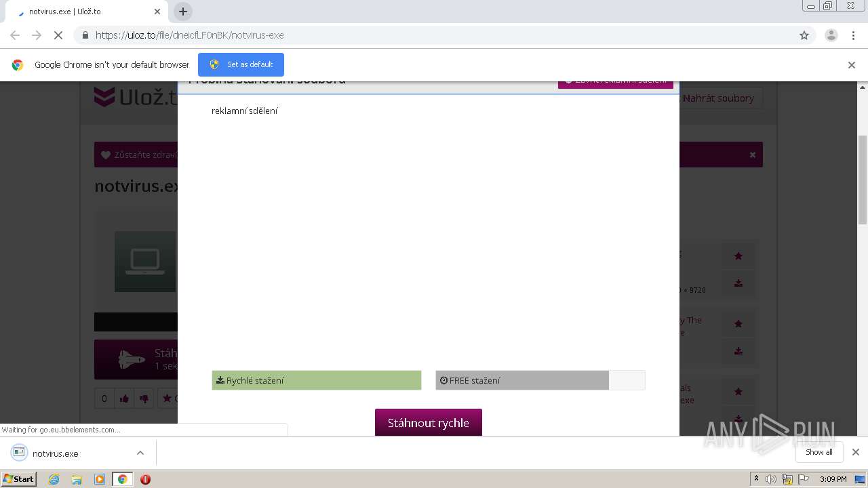
Task: Close the downloads bar
Action: (855, 452)
